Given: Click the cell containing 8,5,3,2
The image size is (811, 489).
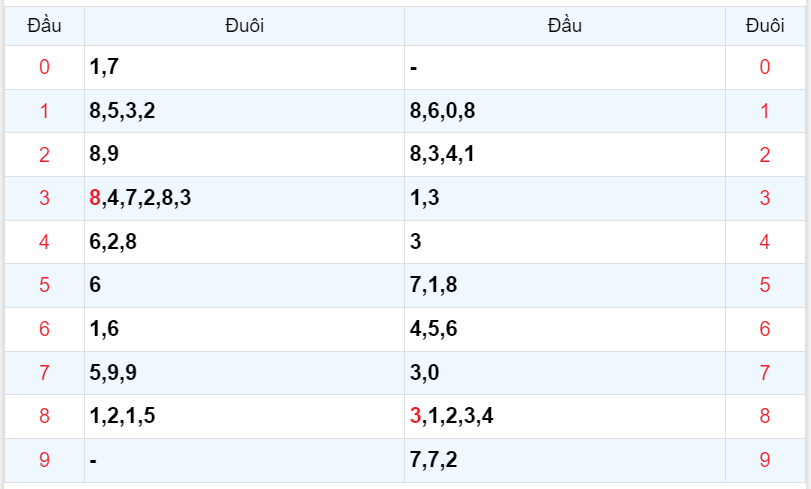Looking at the screenshot, I should [x=122, y=111].
